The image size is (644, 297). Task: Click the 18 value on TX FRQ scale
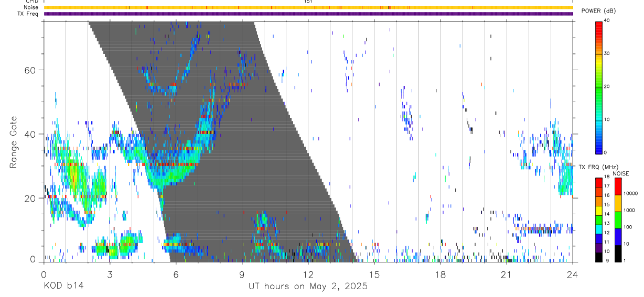point(606,177)
